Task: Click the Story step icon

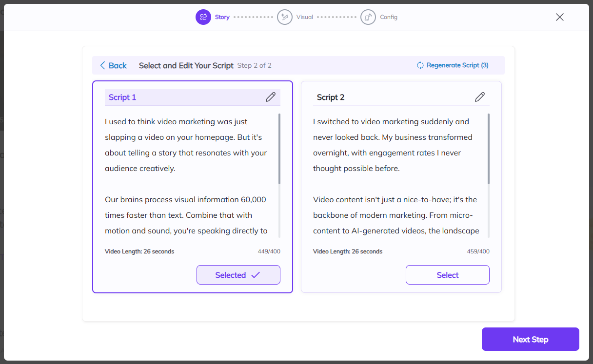Action: (x=203, y=17)
